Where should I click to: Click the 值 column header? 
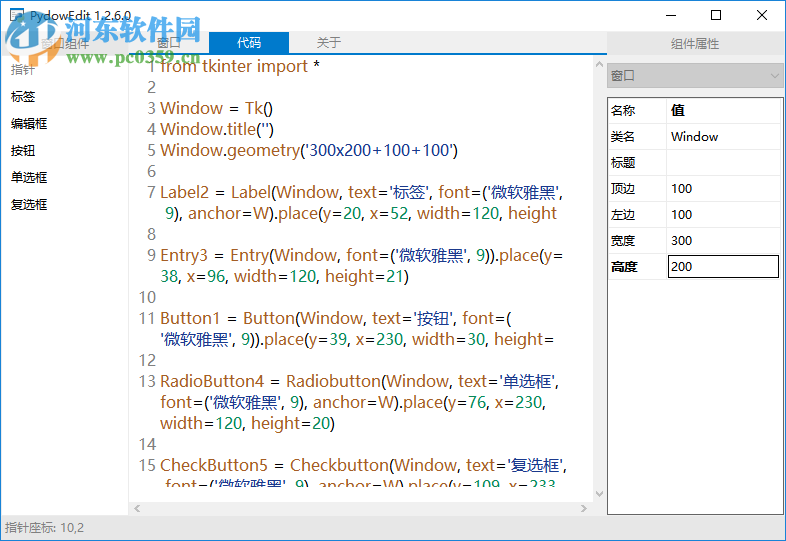tap(724, 110)
